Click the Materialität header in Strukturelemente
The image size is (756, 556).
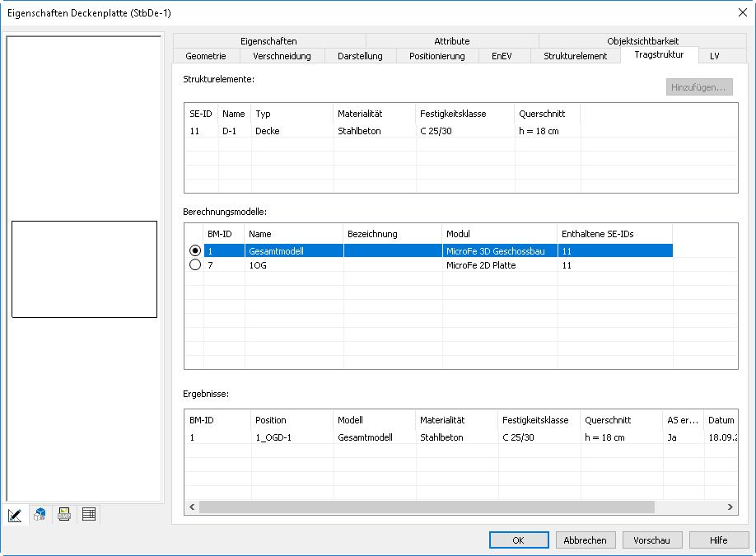[374, 114]
